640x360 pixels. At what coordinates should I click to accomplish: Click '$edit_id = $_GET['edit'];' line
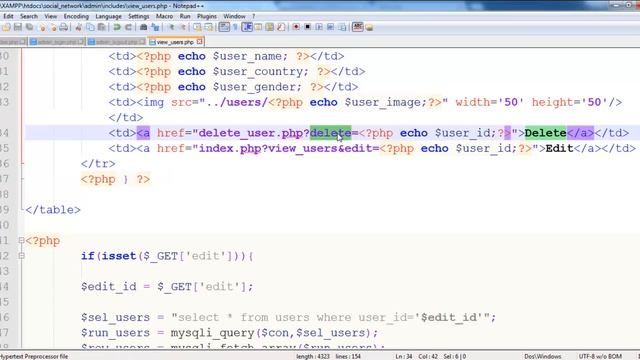tap(167, 287)
